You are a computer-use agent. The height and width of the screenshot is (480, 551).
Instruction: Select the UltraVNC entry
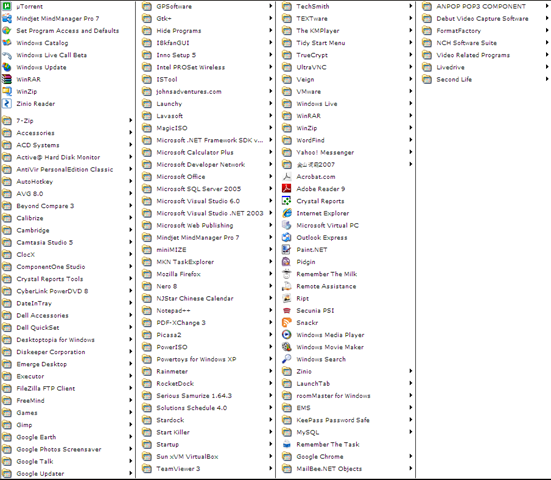click(348, 67)
